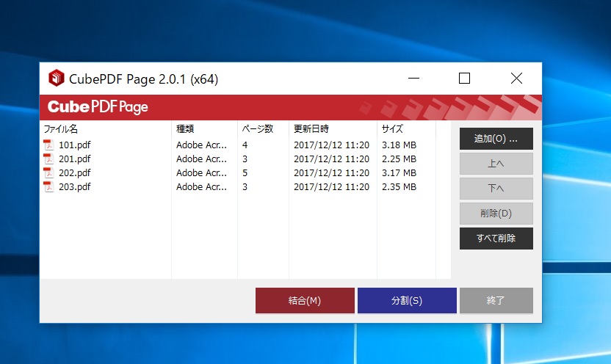Open the 追加(O) ... add files button

point(496,139)
